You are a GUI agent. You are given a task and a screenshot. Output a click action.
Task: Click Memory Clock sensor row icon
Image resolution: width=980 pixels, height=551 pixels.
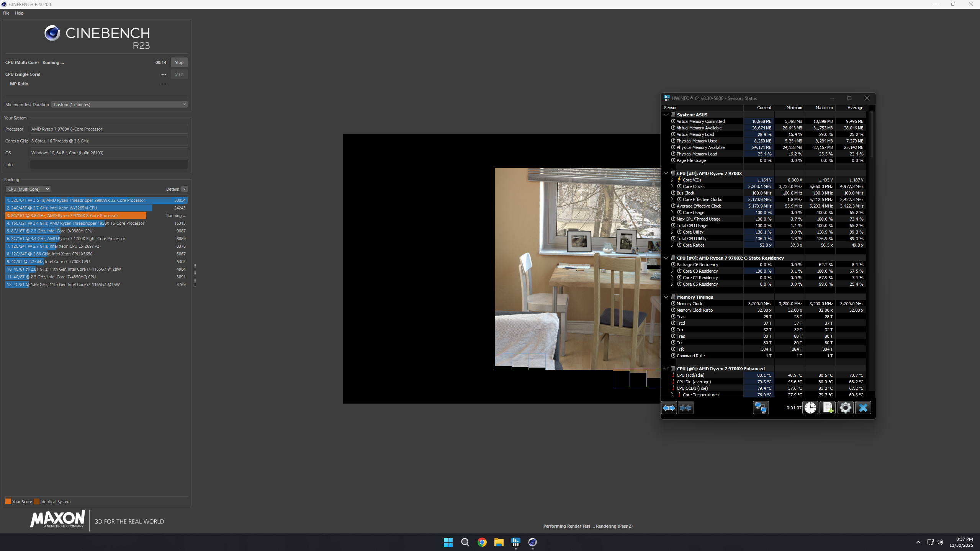[x=673, y=304]
